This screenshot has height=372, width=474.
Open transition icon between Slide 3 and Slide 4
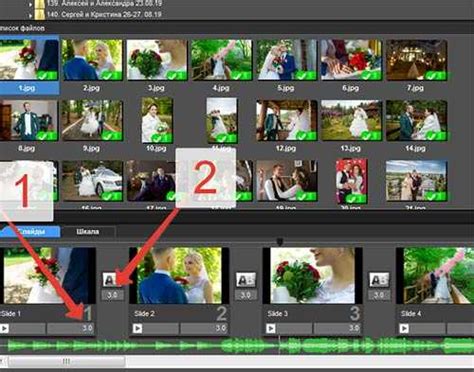pyautogui.click(x=379, y=280)
